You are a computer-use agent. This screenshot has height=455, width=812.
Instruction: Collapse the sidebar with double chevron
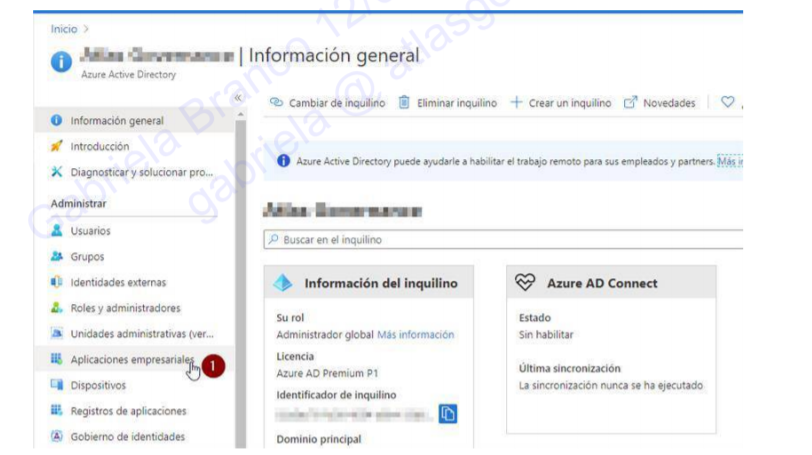tap(238, 98)
